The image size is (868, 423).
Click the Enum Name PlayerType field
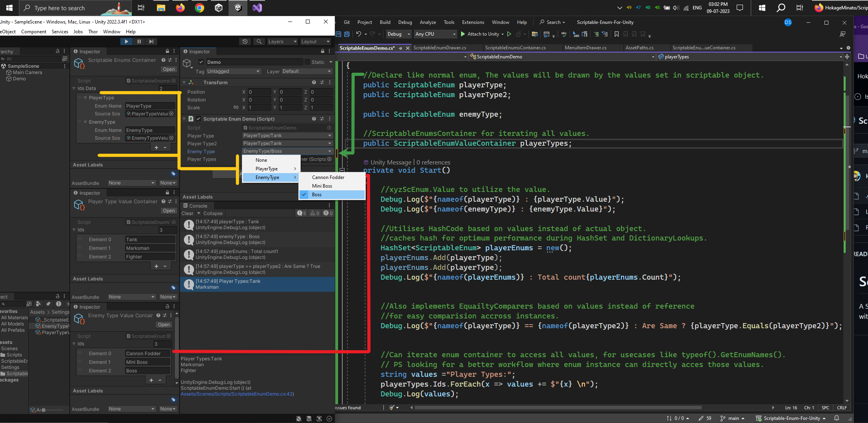click(x=150, y=106)
